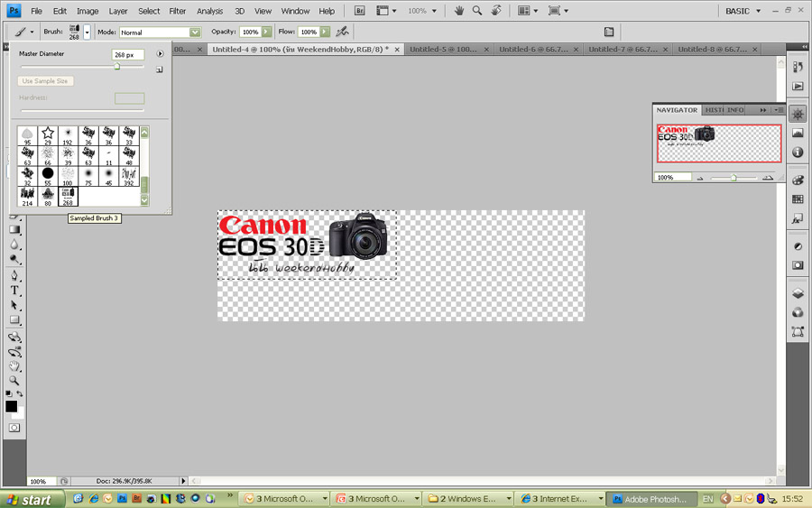Click the Rotate View tool in application bar
812x508 pixels.
coord(495,11)
